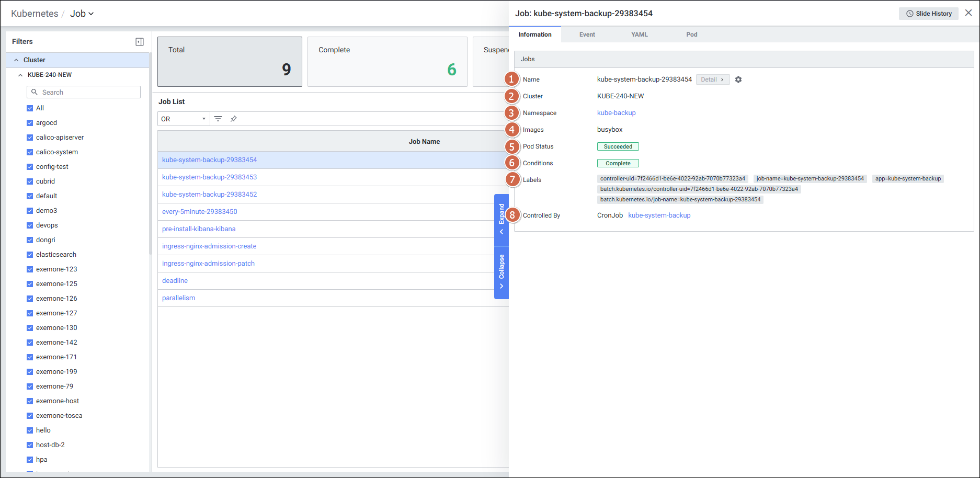Click the Expand handle on the slide panel
This screenshot has width=980, height=478.
[x=502, y=219]
